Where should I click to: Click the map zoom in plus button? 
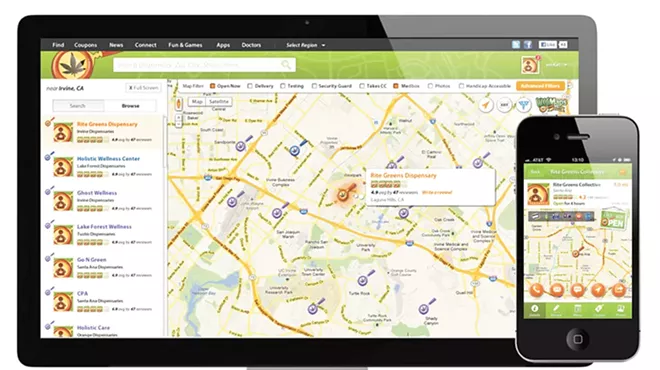pyautogui.click(x=178, y=118)
